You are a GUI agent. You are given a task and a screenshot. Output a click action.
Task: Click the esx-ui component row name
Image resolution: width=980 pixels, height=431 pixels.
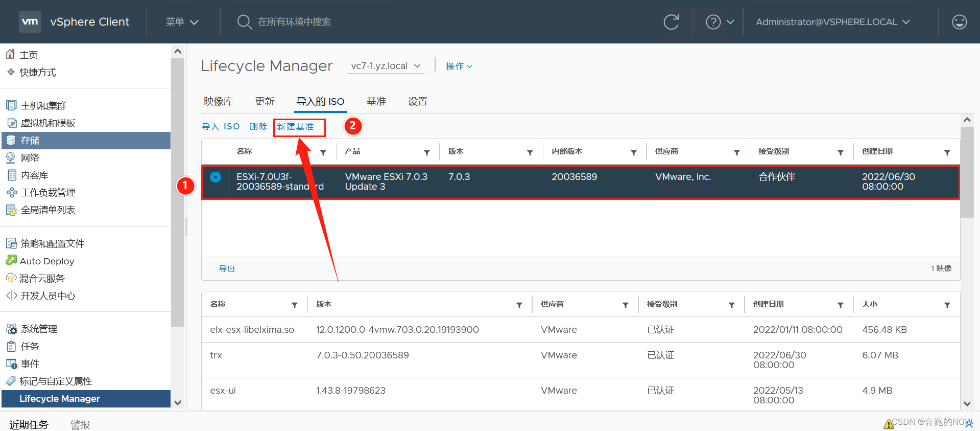pos(223,391)
